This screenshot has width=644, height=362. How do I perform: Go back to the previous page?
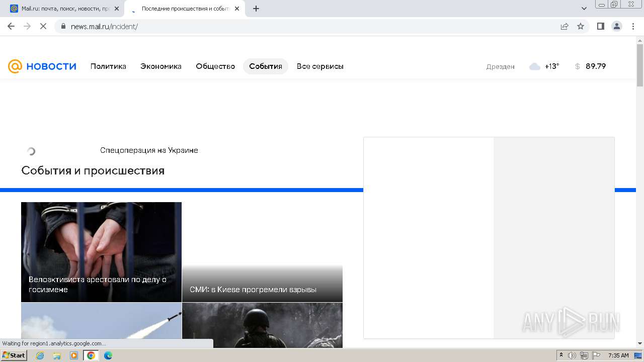tap(11, 26)
